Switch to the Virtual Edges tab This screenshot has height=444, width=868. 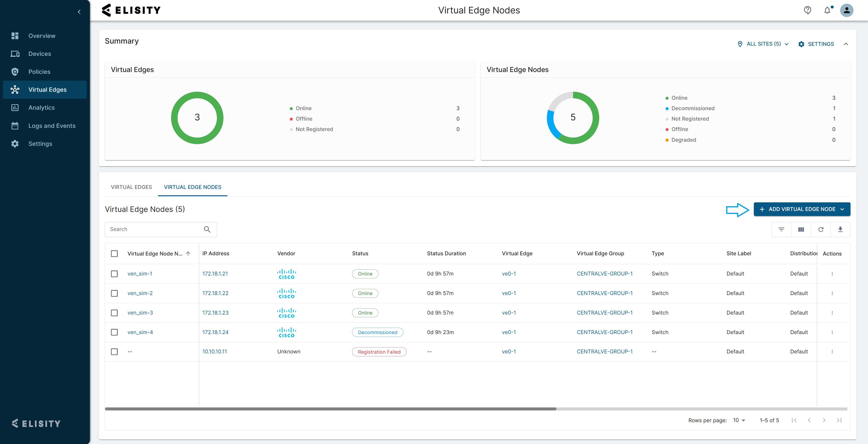(131, 187)
